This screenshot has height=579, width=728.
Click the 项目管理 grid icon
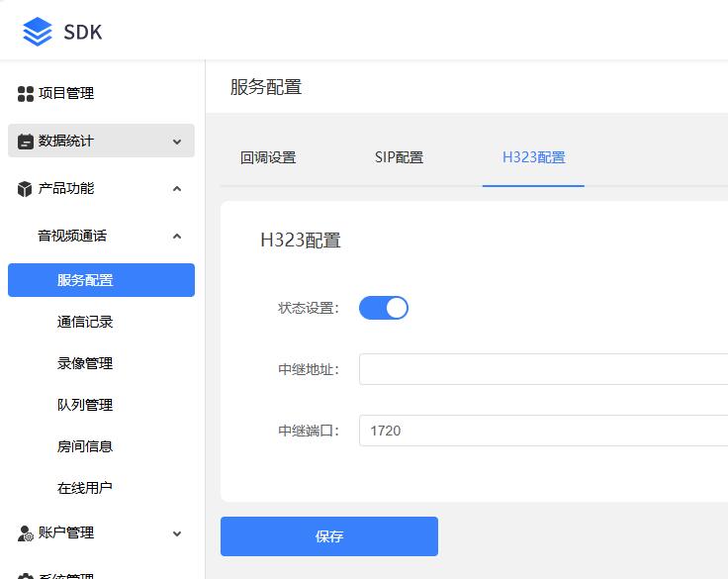tap(26, 93)
